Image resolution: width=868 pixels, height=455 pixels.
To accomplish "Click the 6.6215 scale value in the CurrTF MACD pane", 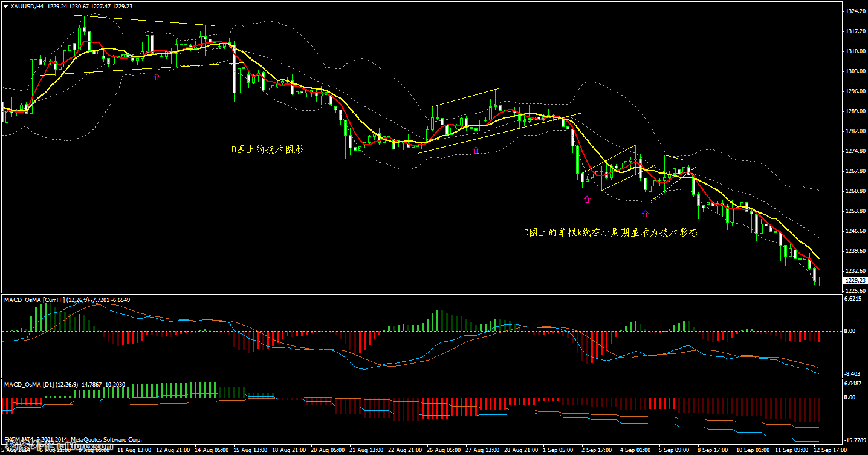I will click(852, 299).
